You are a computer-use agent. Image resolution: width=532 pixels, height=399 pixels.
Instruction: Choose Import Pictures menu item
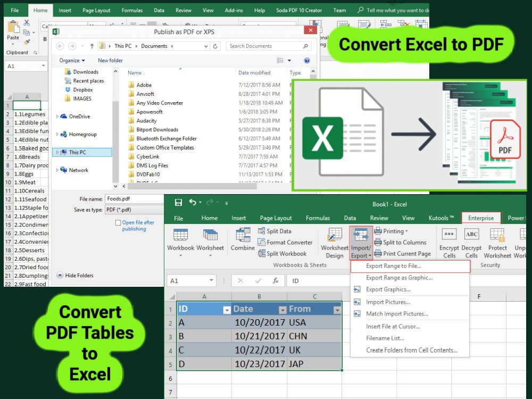[x=410, y=302]
